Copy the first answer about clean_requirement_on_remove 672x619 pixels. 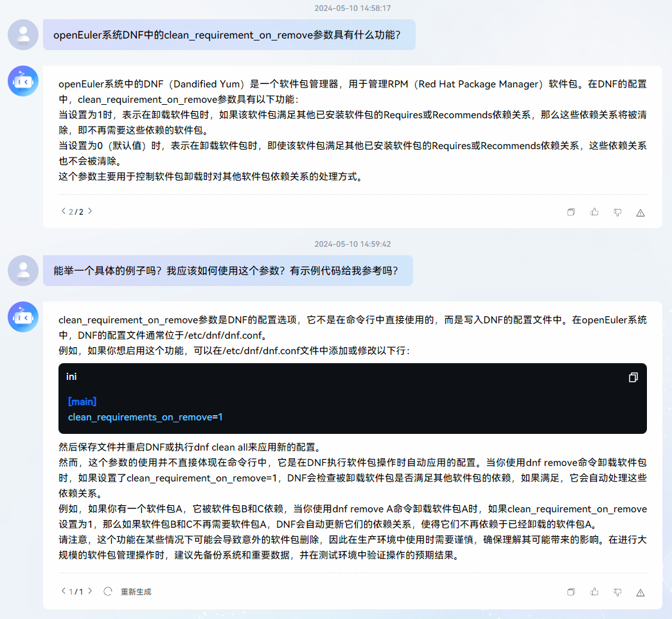(570, 212)
